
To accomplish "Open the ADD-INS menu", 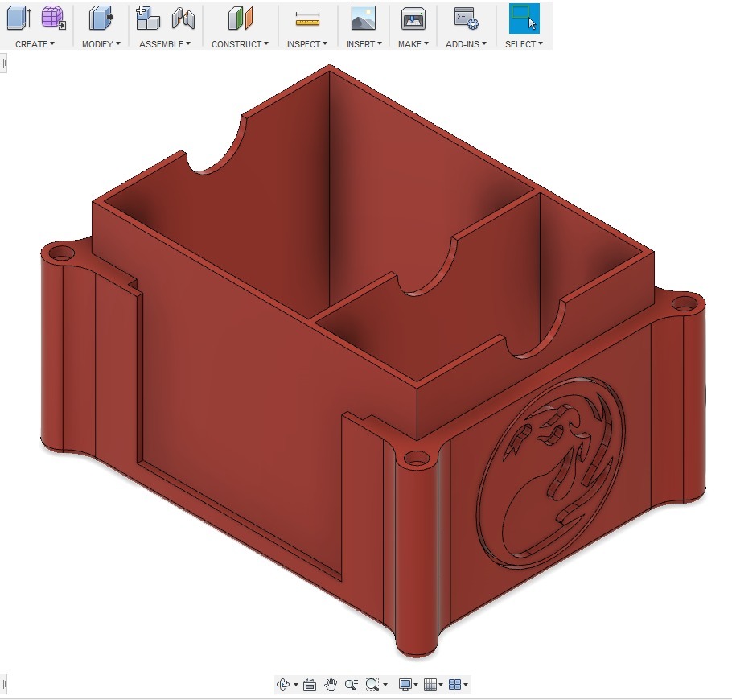I will click(x=466, y=44).
